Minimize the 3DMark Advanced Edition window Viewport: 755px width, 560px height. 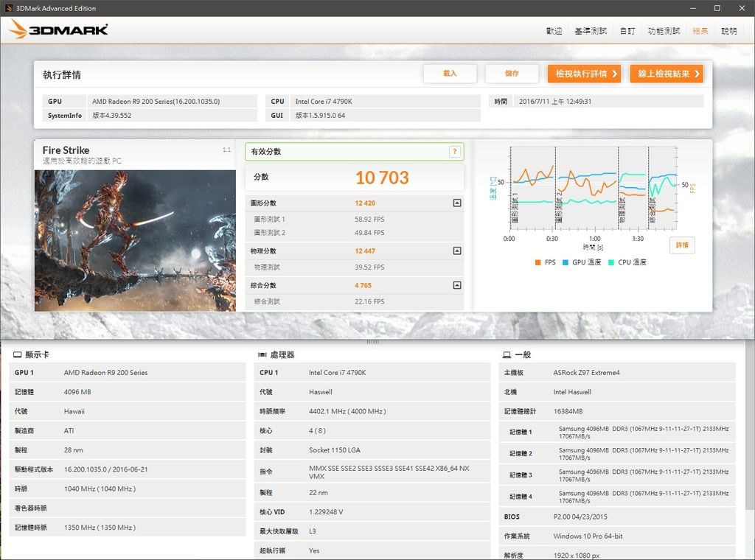coord(693,8)
